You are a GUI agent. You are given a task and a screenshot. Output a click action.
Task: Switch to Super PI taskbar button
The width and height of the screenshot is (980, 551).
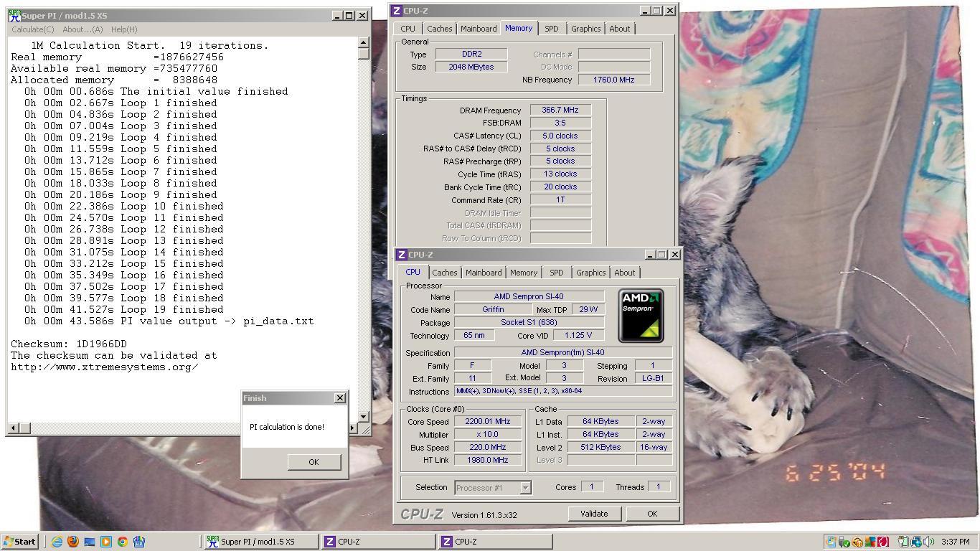point(261,542)
